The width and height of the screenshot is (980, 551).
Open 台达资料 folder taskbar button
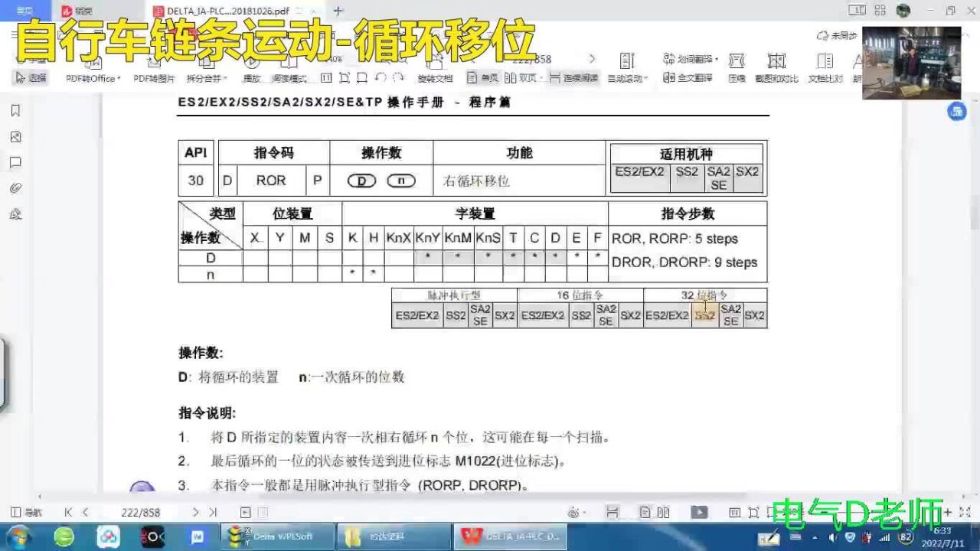[394, 536]
